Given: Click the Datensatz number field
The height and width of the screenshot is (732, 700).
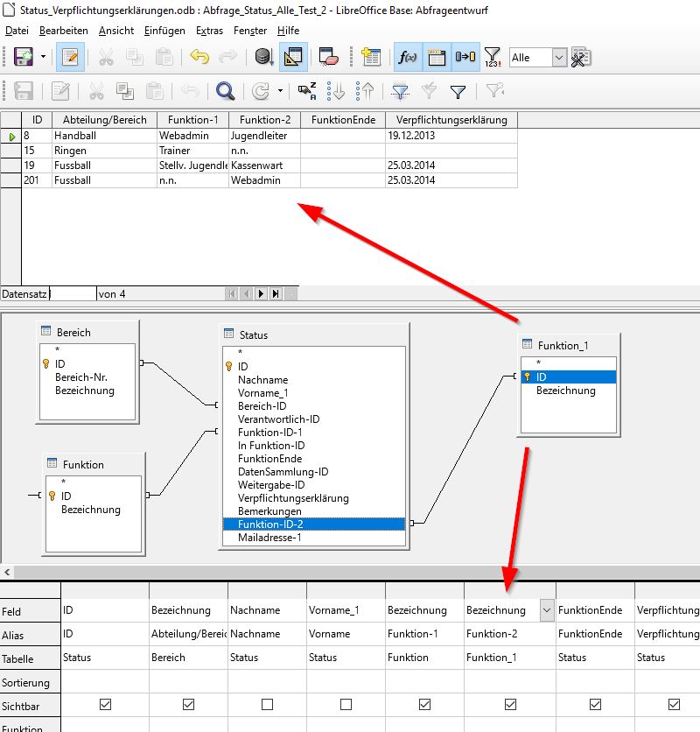Looking at the screenshot, I should pos(73,293).
